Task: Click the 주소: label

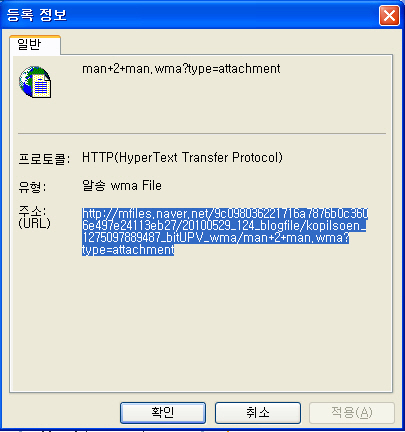Action: coord(32,211)
